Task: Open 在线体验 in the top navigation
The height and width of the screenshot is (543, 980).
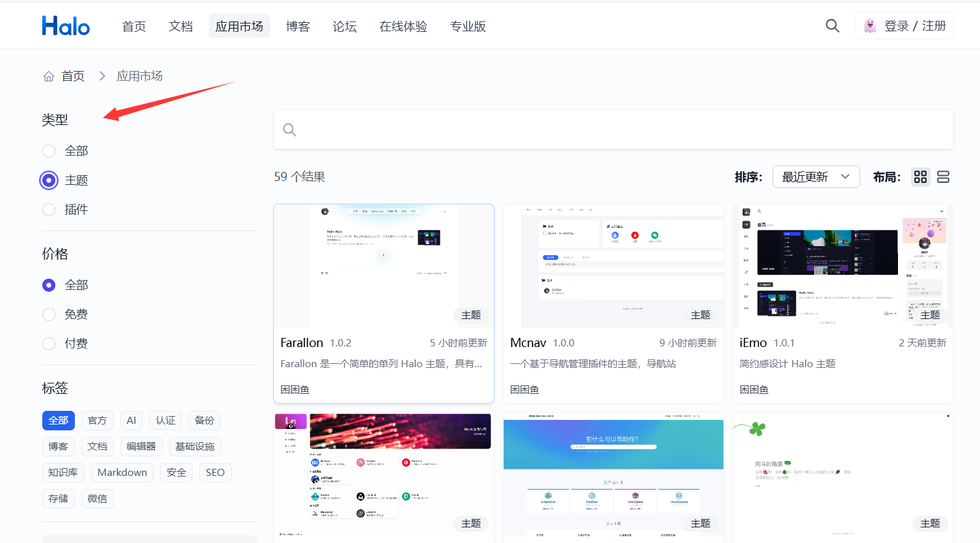Action: click(x=403, y=26)
